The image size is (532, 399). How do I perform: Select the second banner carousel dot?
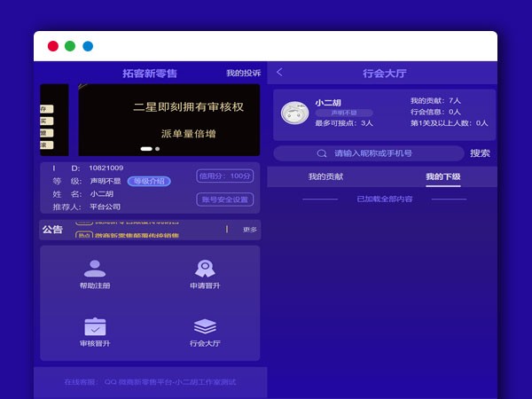(x=157, y=149)
